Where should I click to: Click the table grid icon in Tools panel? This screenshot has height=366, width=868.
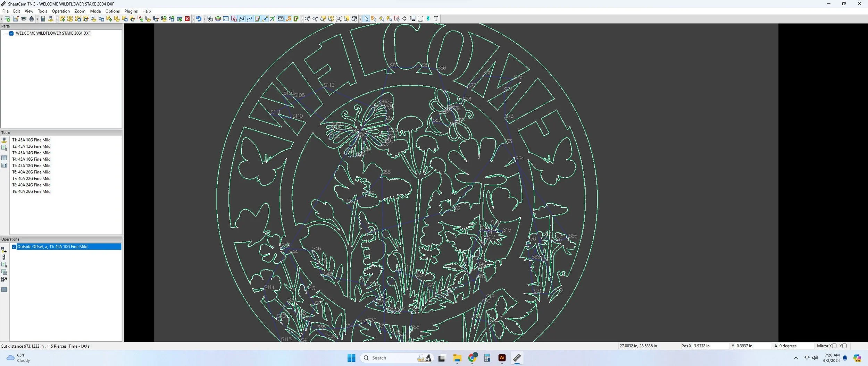(4, 158)
